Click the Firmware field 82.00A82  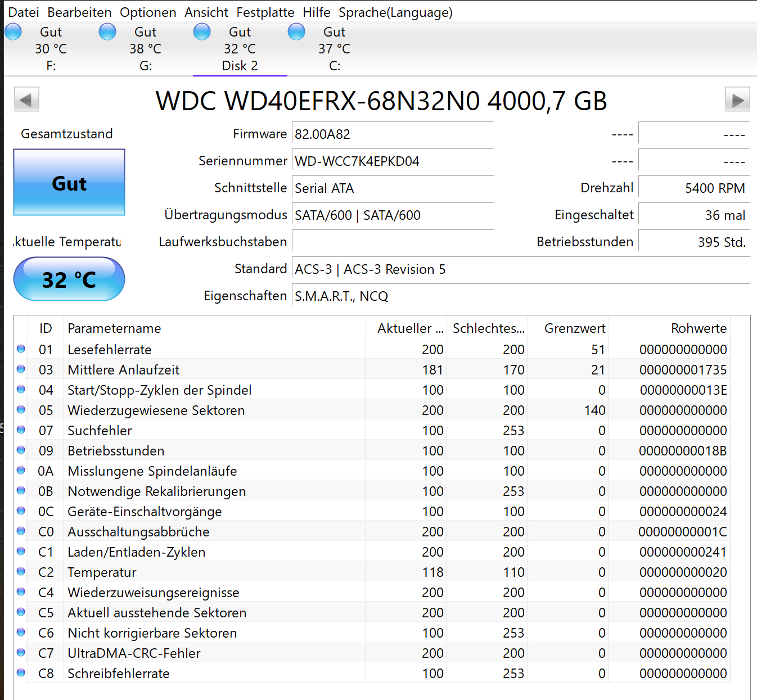point(393,134)
